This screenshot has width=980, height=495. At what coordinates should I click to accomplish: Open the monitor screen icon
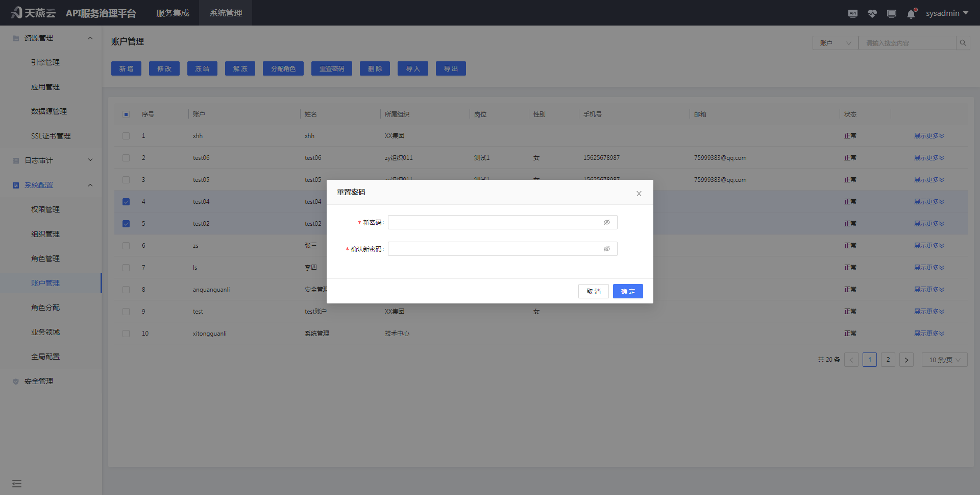892,13
